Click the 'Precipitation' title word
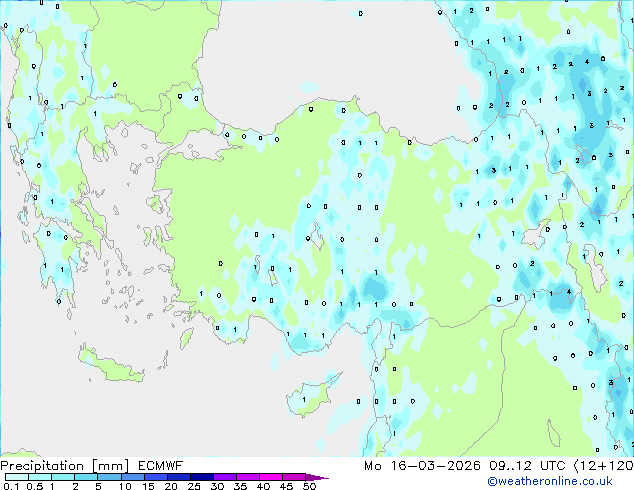The width and height of the screenshot is (634, 490). point(42,466)
